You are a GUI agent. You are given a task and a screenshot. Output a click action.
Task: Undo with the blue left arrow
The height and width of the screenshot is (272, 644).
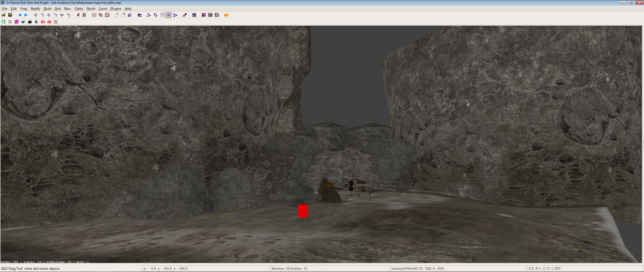click(x=20, y=15)
